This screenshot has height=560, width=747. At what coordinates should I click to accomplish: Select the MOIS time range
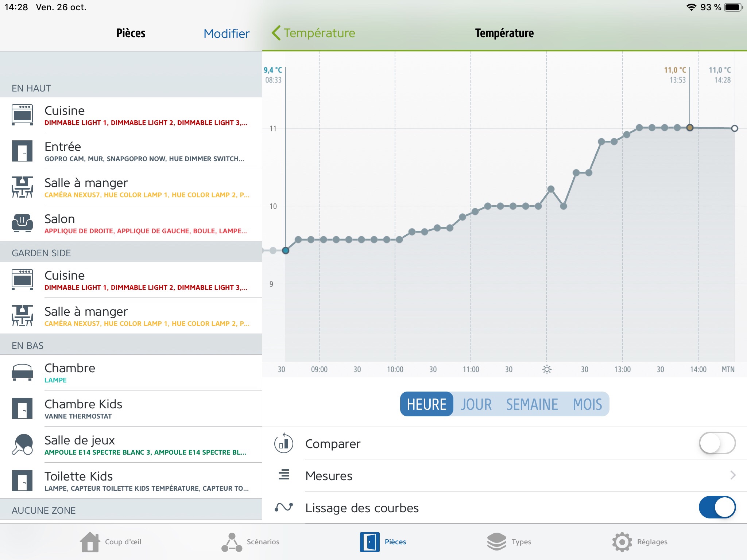(587, 404)
